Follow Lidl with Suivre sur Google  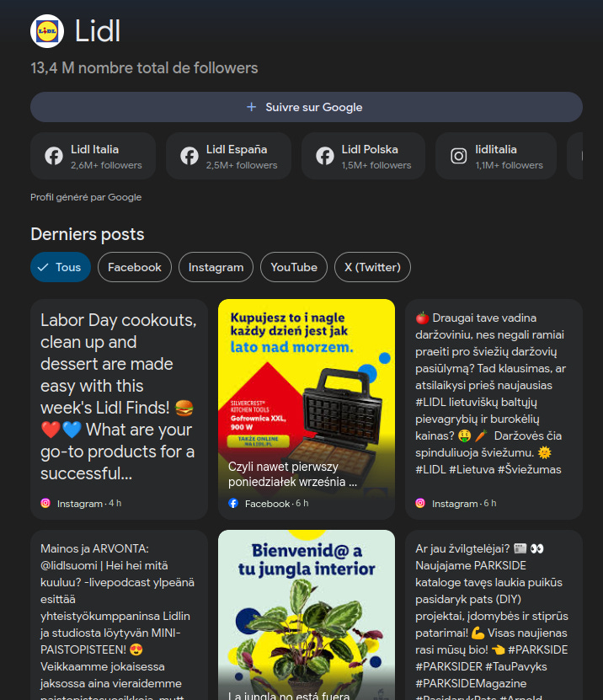coord(307,107)
